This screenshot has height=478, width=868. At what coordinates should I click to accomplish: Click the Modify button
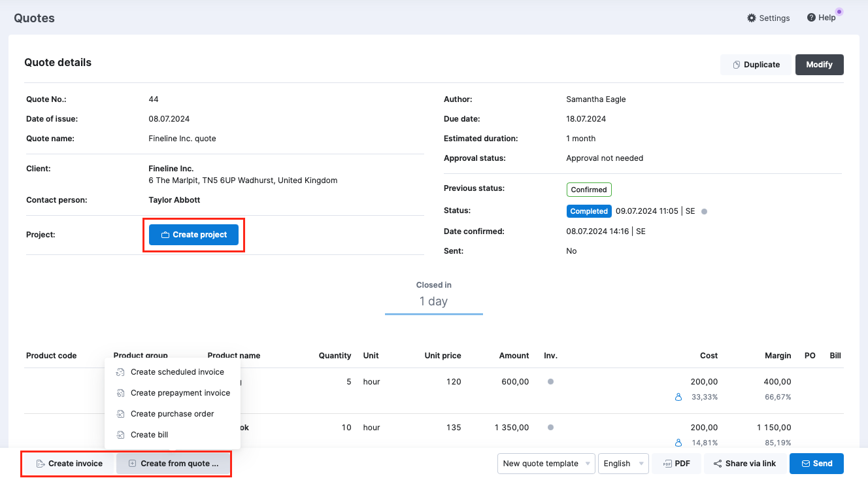pyautogui.click(x=819, y=65)
